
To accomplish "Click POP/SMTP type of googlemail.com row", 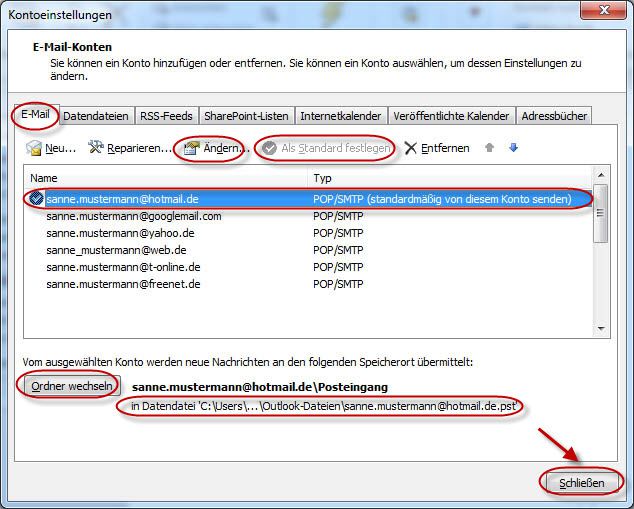I will (x=338, y=216).
